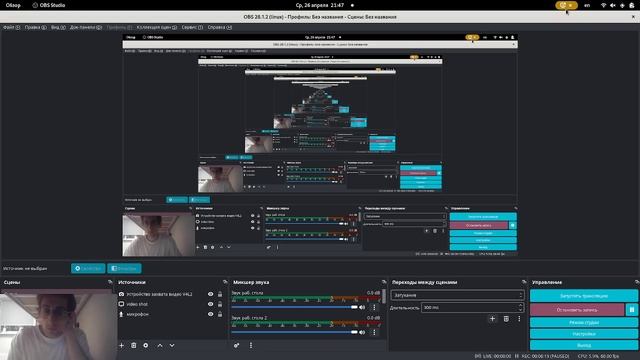Click the monitor icon of video shot source

click(x=121, y=304)
